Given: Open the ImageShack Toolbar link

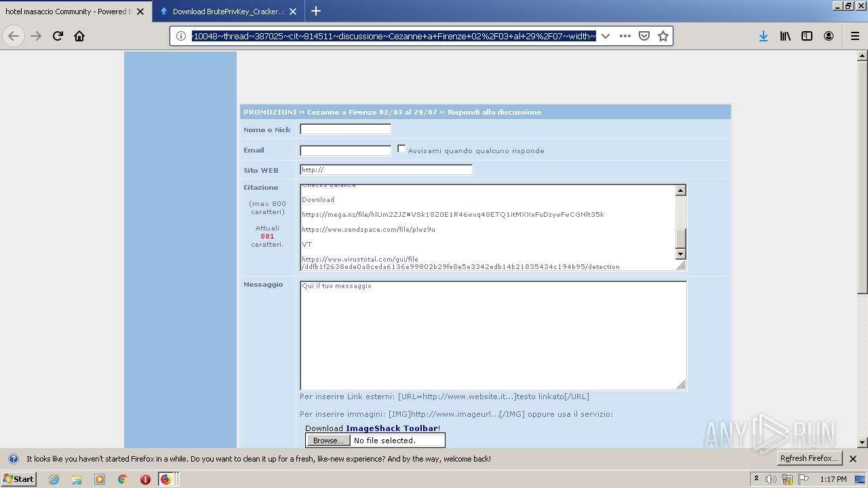Looking at the screenshot, I should pos(392,428).
